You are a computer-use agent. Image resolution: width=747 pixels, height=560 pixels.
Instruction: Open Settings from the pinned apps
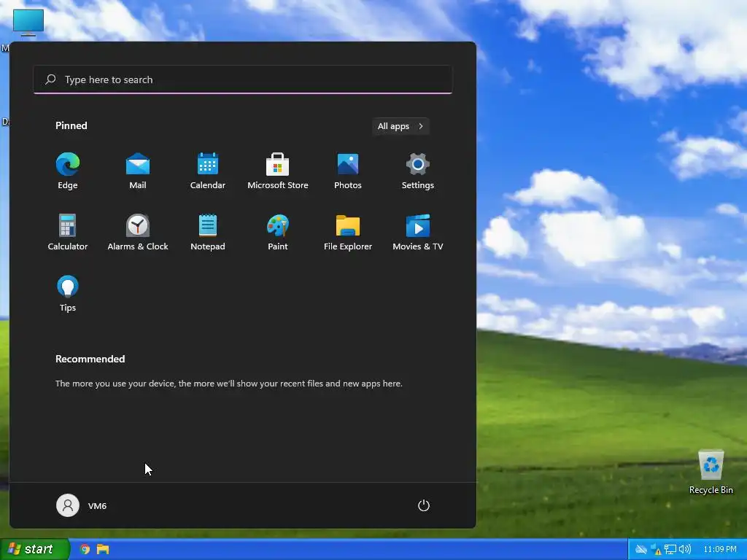pyautogui.click(x=418, y=171)
